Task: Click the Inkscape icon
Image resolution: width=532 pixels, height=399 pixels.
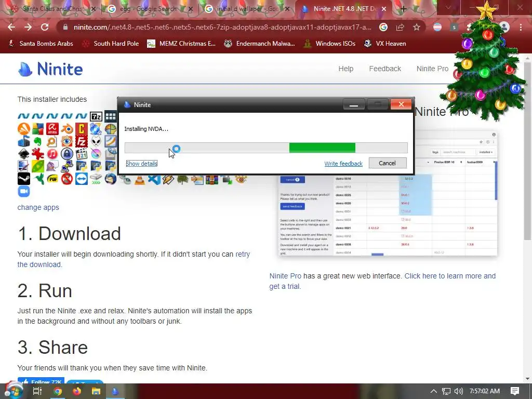Action: tap(24, 154)
